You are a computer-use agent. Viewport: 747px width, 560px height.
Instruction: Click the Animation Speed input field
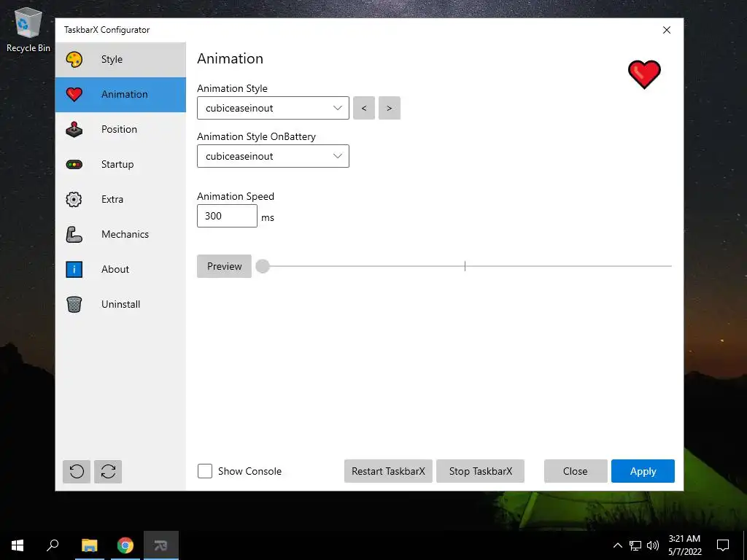pyautogui.click(x=228, y=216)
